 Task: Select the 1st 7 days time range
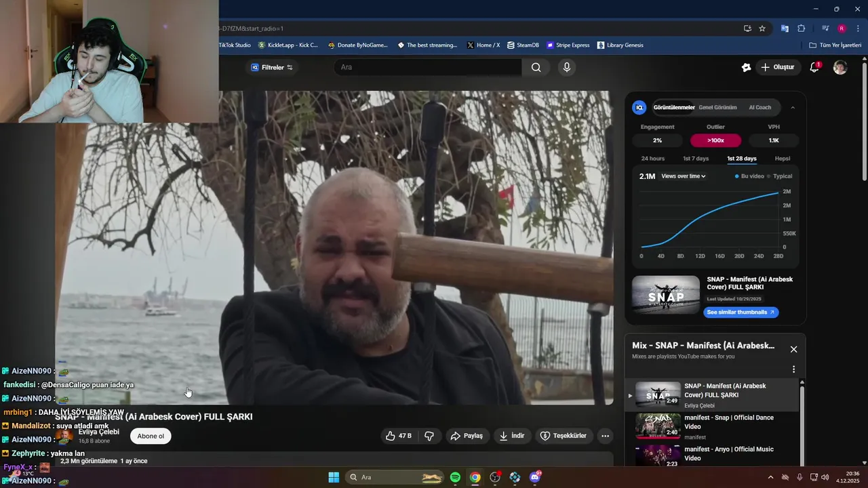tap(696, 159)
